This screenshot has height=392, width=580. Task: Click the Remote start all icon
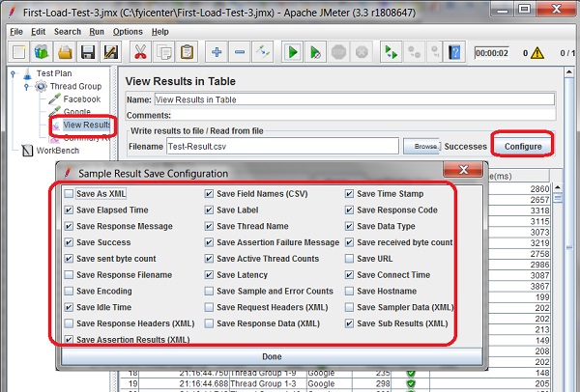[391, 52]
